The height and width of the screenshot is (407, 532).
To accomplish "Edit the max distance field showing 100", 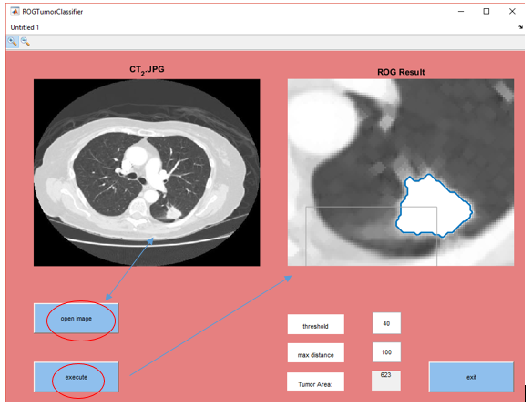I will [x=386, y=352].
